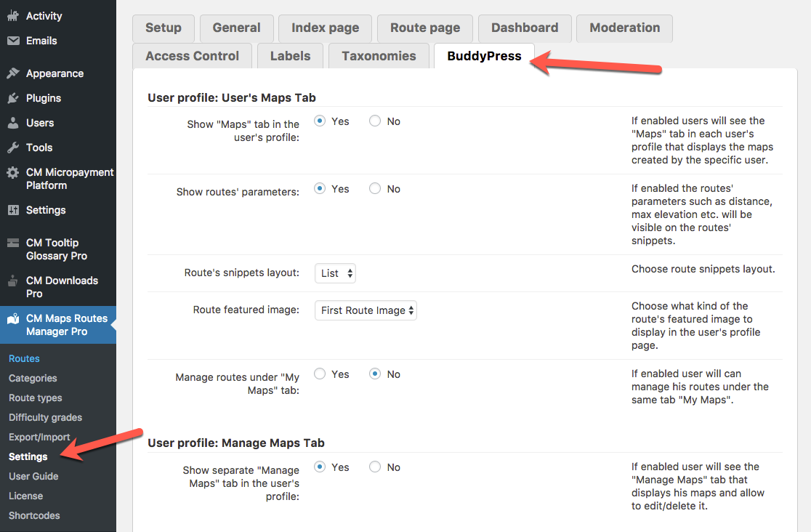Select No for Manage routes under My Maps
Viewport: 811px width, 532px height.
[x=375, y=374]
